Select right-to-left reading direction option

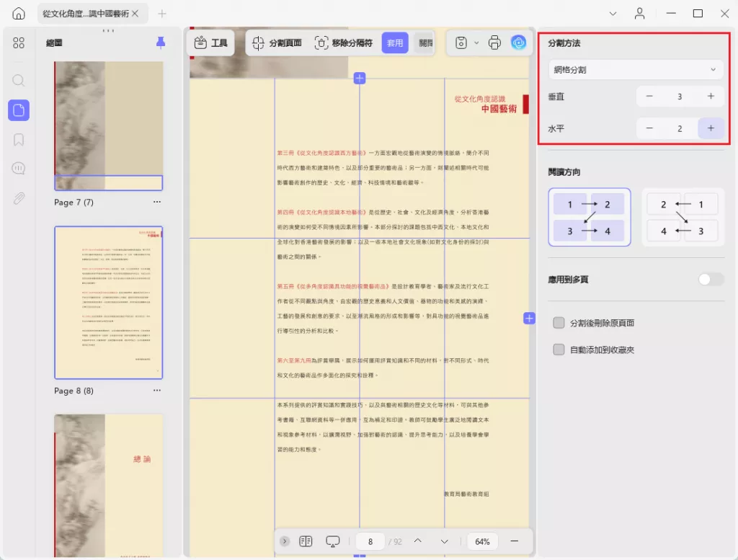point(683,218)
